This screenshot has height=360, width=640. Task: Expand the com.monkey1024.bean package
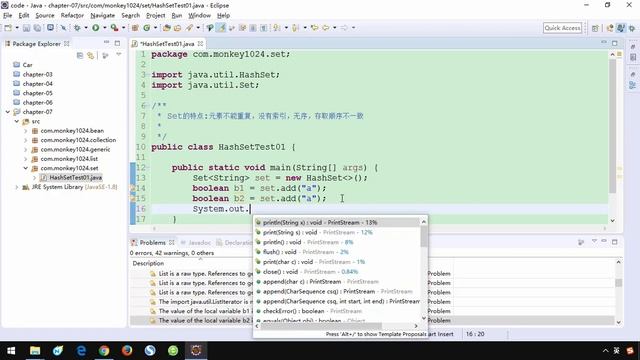click(x=26, y=131)
